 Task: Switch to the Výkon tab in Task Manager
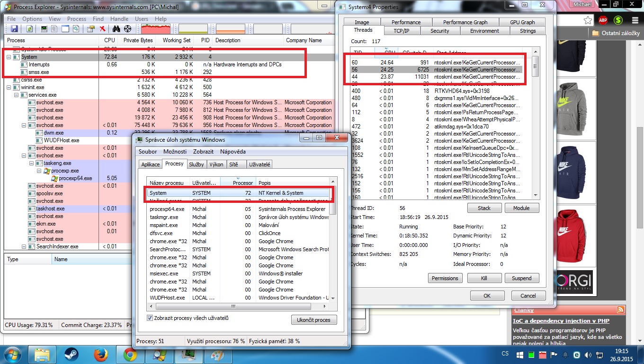216,164
